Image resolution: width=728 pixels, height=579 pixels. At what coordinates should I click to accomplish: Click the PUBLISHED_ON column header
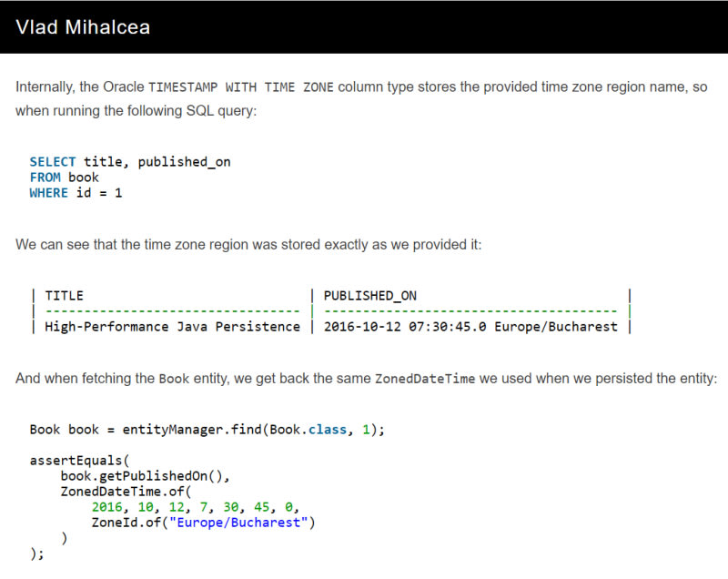[x=370, y=296]
